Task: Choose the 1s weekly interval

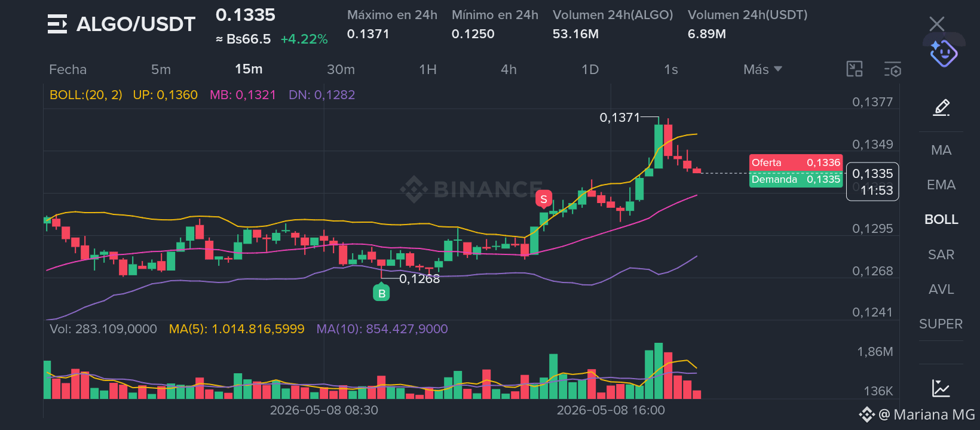Action: (x=670, y=69)
